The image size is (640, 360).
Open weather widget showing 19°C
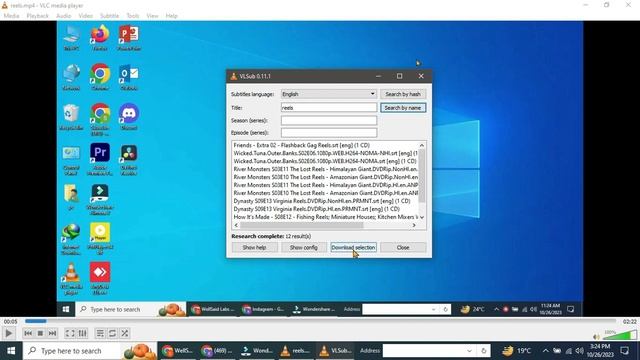[516, 351]
